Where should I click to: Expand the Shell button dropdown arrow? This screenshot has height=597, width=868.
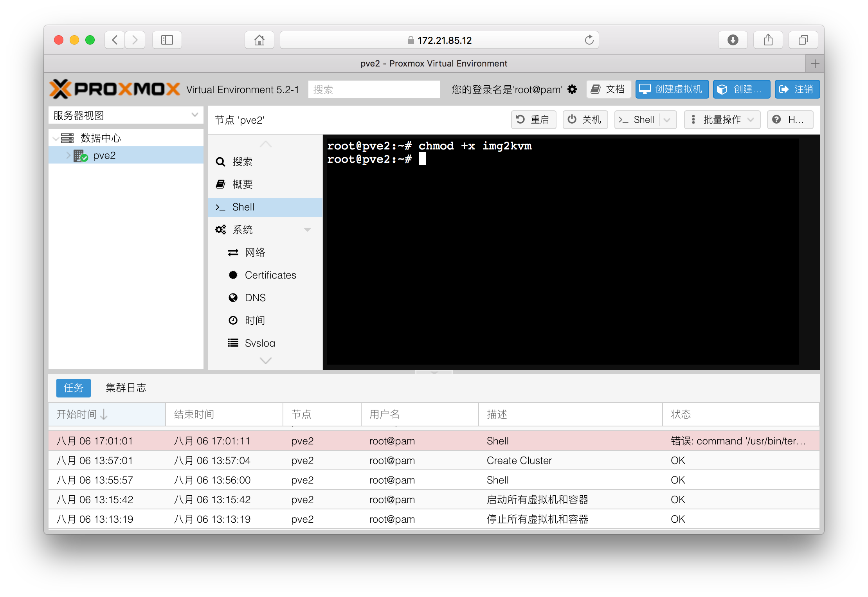[x=668, y=120]
